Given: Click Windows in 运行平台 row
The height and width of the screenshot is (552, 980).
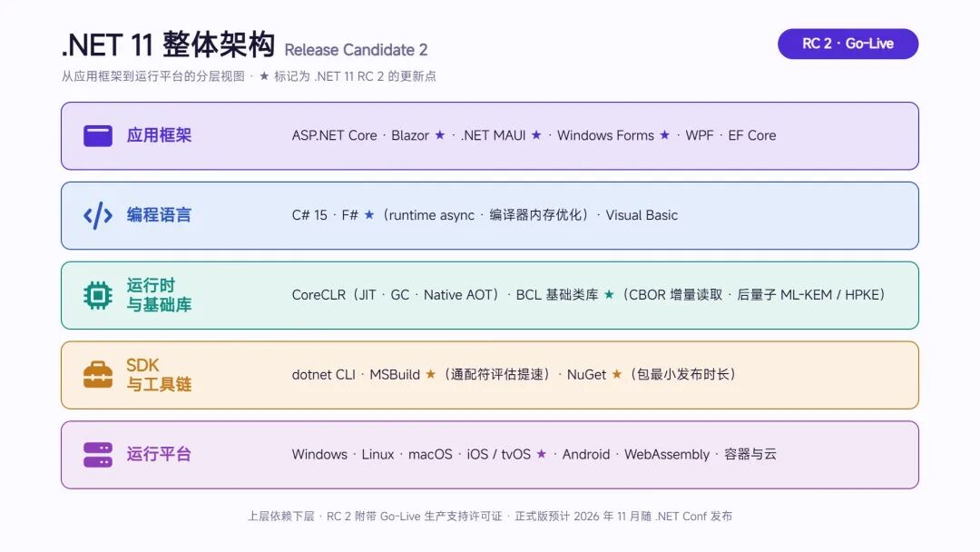Looking at the screenshot, I should coord(319,455).
